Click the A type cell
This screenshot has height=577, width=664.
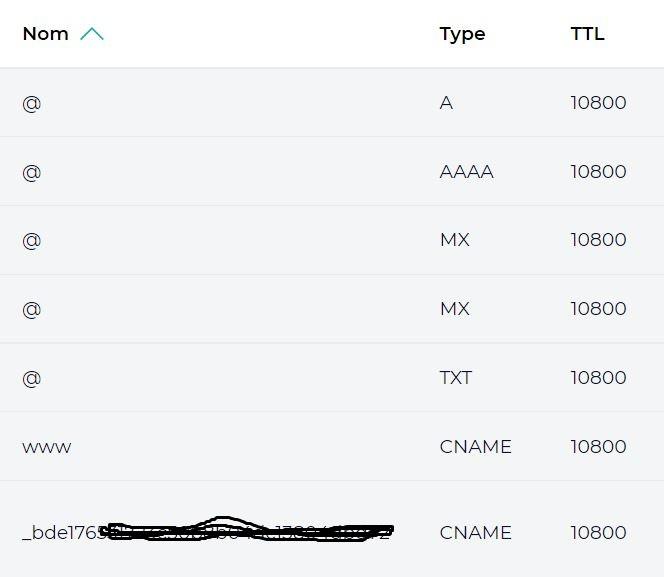point(446,103)
